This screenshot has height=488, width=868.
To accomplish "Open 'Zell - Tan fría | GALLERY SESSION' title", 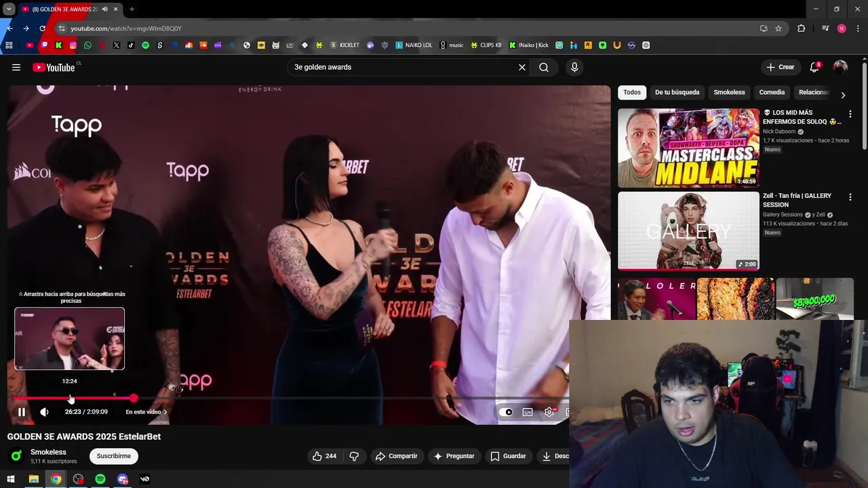I will tap(797, 200).
